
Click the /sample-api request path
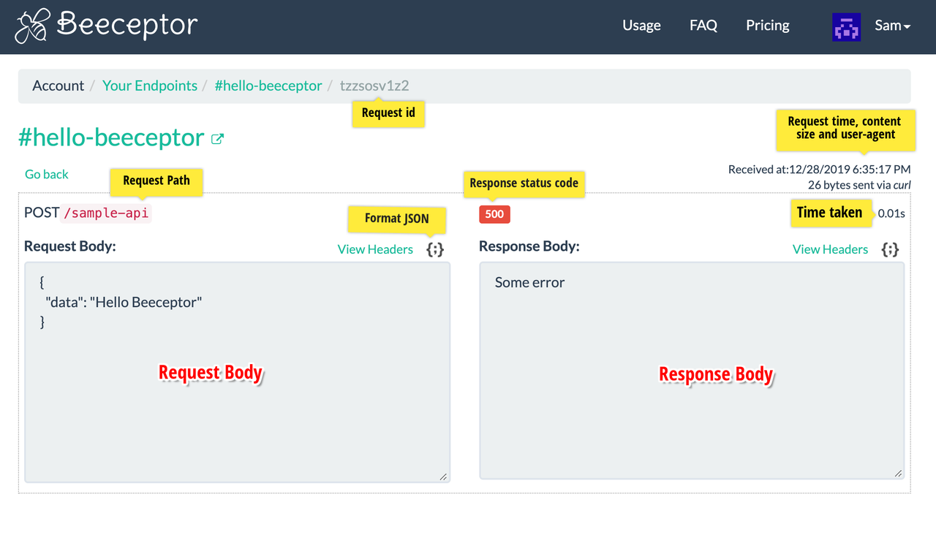point(107,213)
